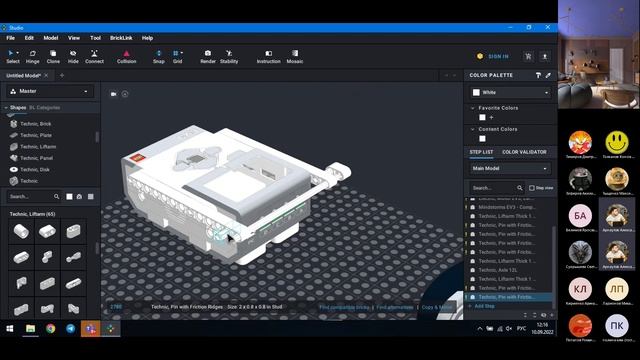Viewport: 640px width, 360px height.
Task: Open the Main Model dropdown
Action: [x=510, y=169]
